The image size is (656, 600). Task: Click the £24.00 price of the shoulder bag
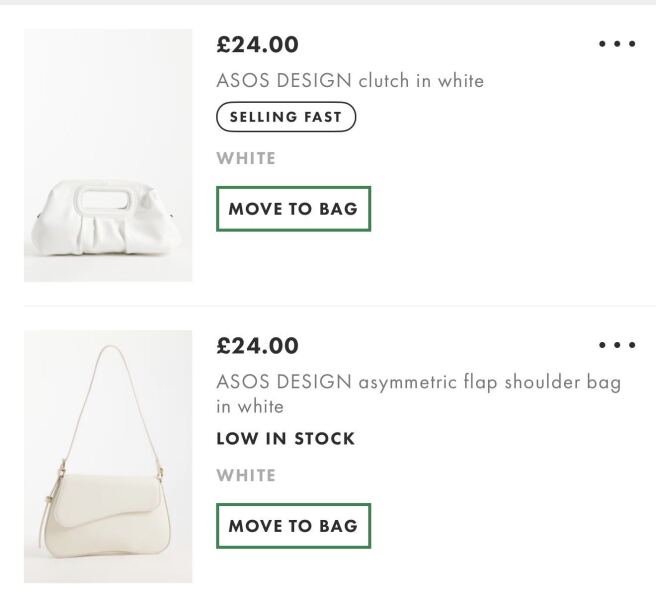point(258,346)
